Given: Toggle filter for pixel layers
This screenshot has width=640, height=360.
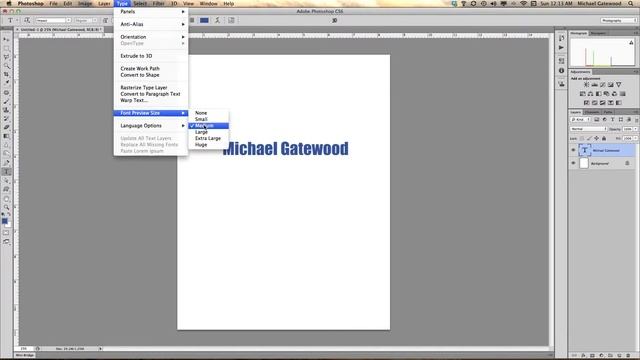Looking at the screenshot, I should [596, 120].
